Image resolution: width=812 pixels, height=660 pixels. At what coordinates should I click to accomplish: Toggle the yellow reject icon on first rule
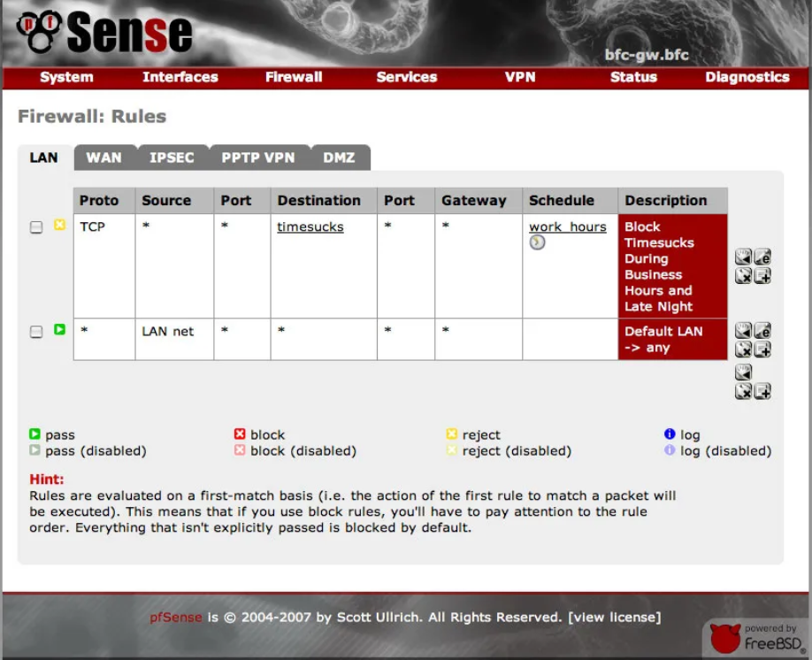click(59, 225)
